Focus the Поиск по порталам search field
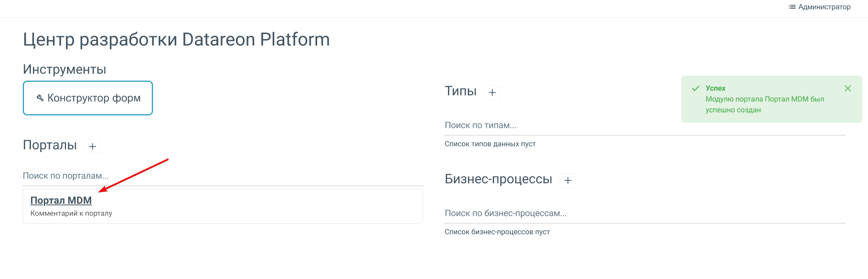Viewport: 868px width, 279px height. point(223,176)
